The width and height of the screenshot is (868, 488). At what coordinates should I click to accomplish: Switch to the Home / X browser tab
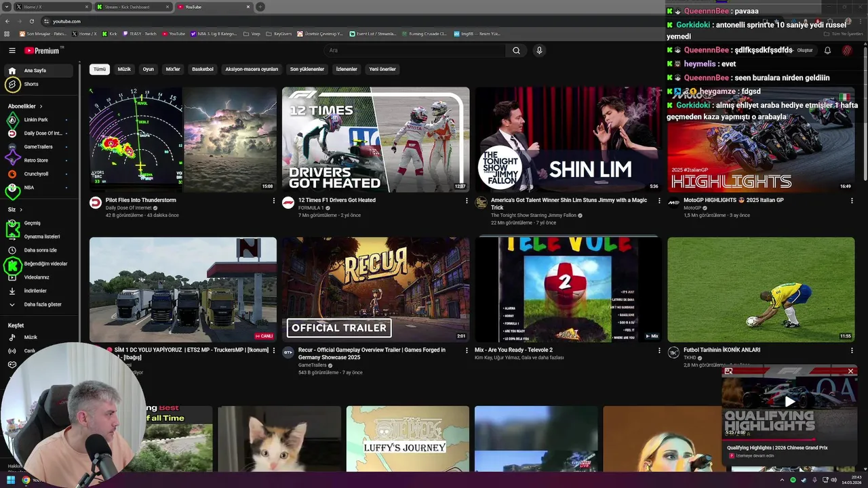51,7
